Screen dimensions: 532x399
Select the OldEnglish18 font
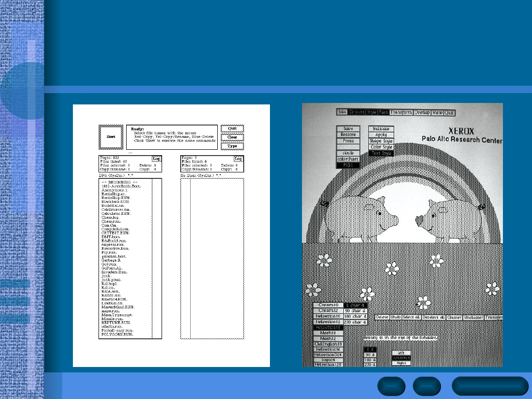point(329,344)
